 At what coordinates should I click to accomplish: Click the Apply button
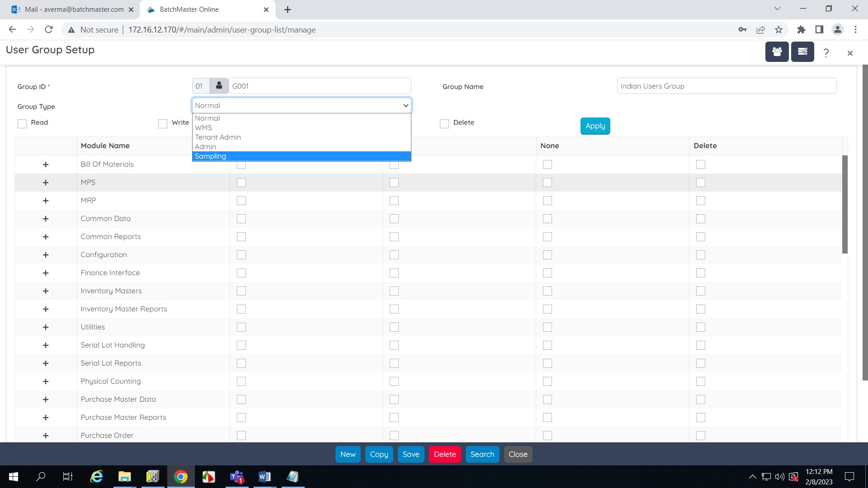click(x=595, y=126)
